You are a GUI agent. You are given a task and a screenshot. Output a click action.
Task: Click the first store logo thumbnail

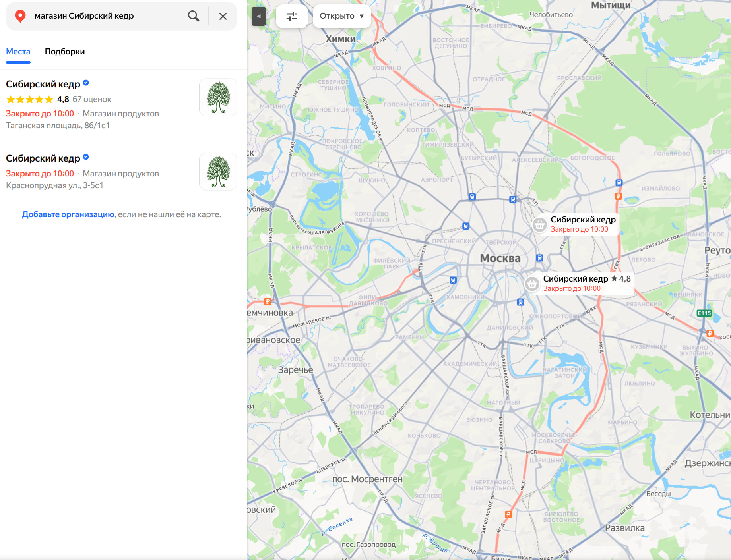[x=218, y=97]
